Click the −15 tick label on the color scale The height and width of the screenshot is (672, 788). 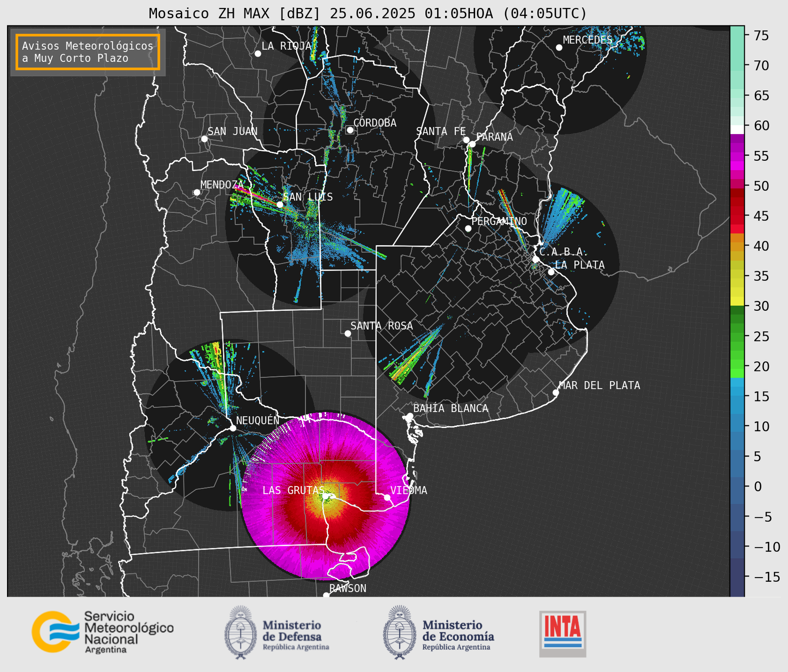pyautogui.click(x=767, y=577)
